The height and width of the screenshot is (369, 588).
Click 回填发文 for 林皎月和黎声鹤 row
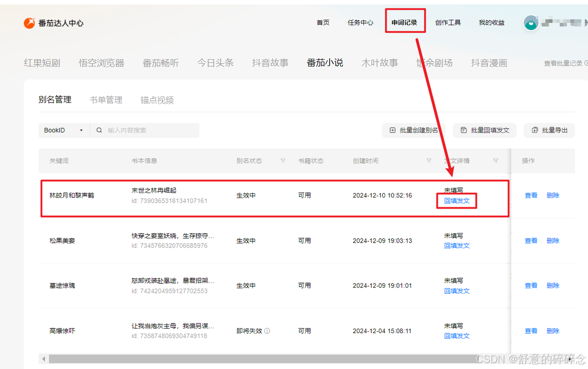tap(457, 201)
